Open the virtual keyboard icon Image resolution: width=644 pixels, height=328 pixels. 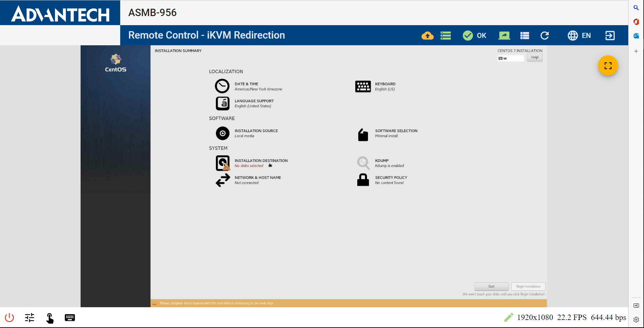point(70,317)
